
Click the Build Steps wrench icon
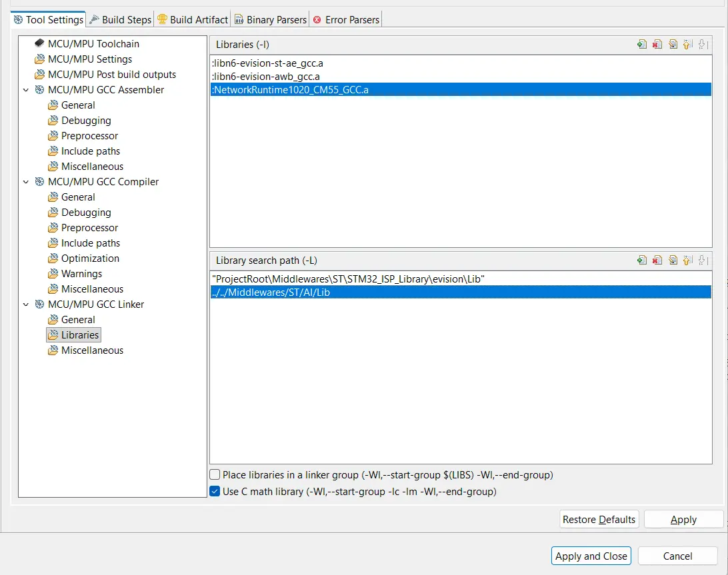click(94, 19)
